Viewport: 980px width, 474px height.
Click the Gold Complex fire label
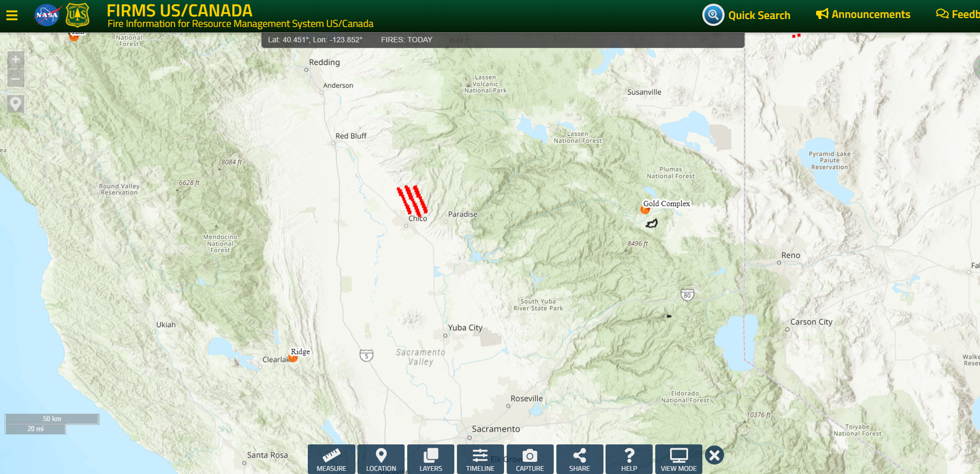point(666,203)
